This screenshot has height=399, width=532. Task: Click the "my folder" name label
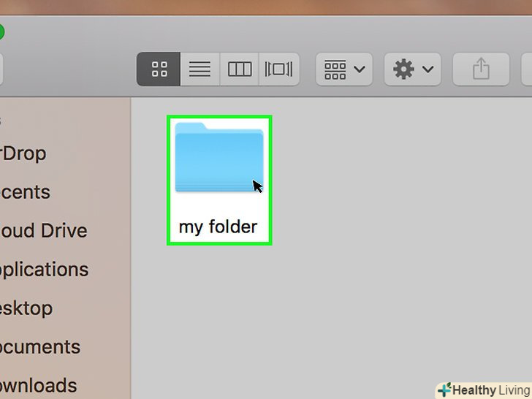pyautogui.click(x=218, y=227)
